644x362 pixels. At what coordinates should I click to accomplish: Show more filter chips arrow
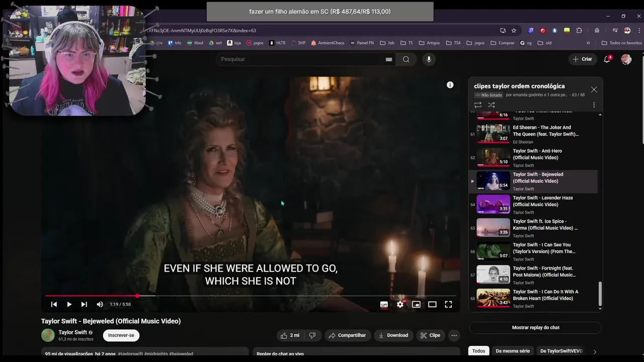pos(595,351)
